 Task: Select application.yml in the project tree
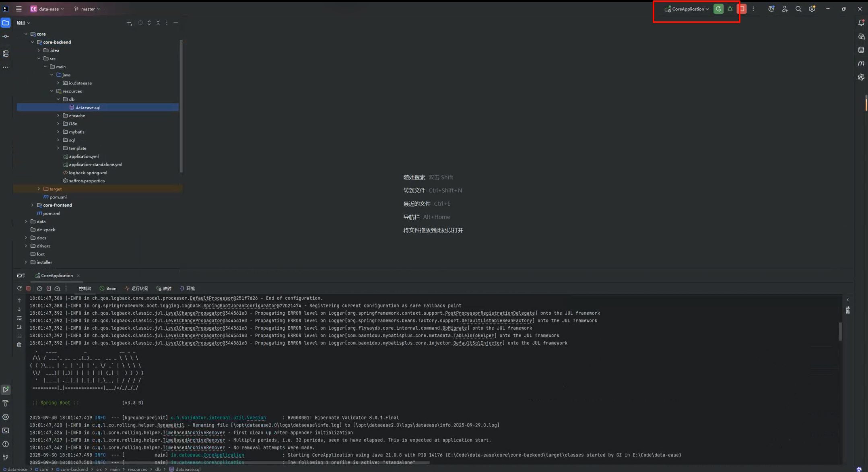click(83, 157)
